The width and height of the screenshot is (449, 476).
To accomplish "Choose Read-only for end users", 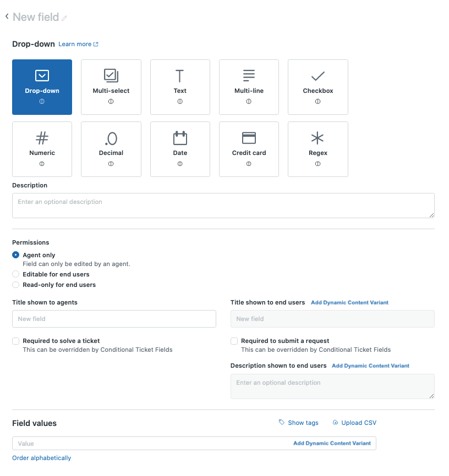I will (16, 285).
